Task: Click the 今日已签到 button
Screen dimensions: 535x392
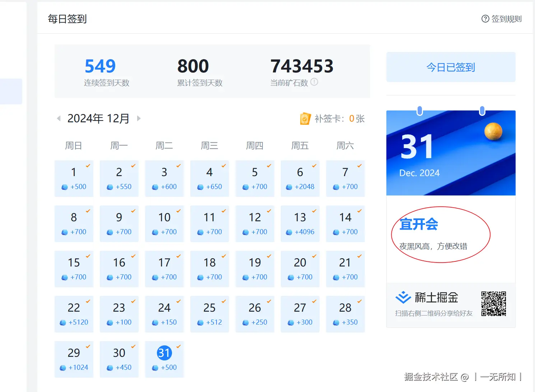Action: tap(451, 67)
